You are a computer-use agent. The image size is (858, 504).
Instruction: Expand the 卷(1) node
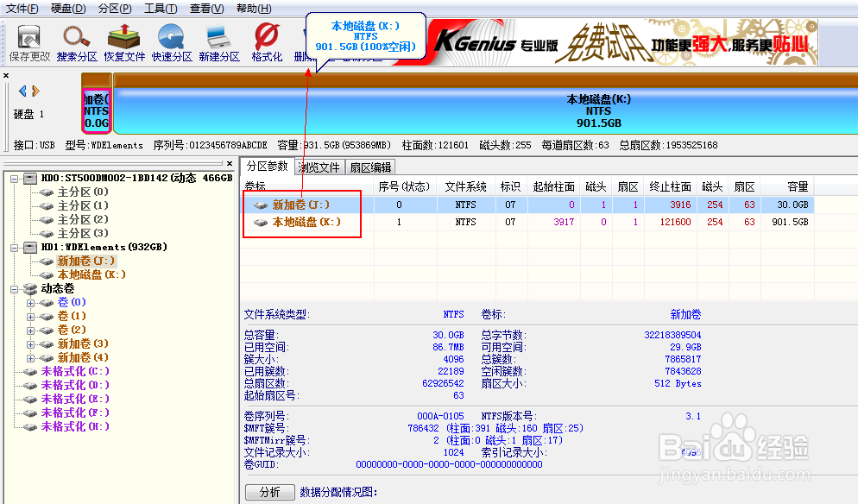pyautogui.click(x=31, y=317)
